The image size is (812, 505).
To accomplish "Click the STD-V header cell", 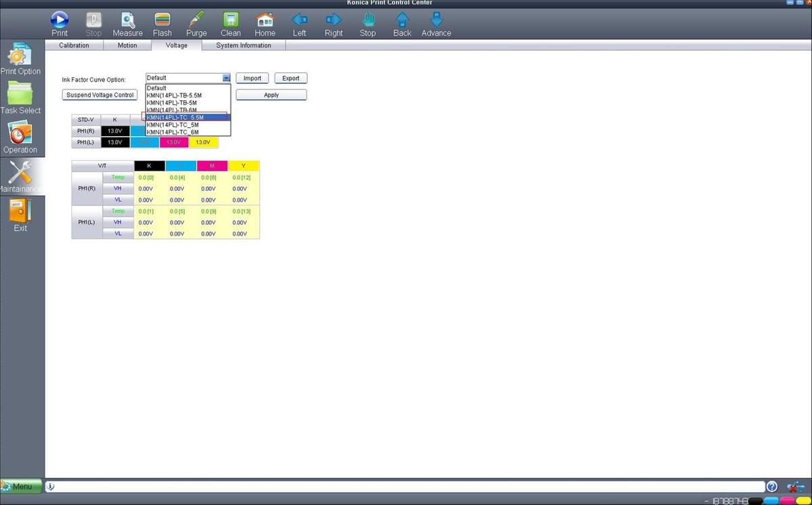I will tap(86, 120).
